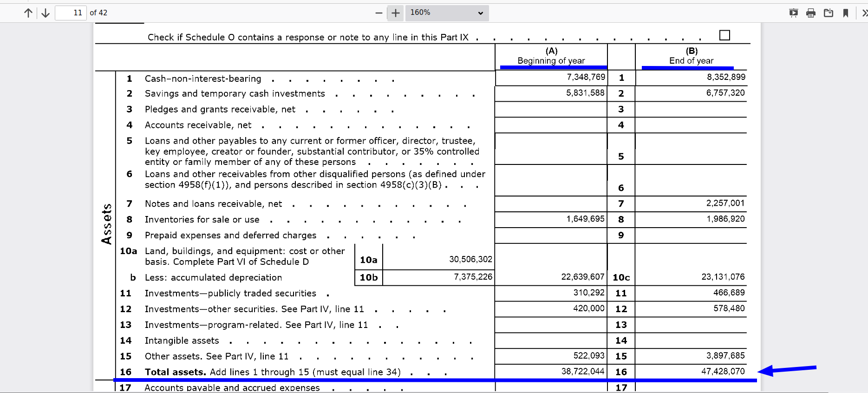Print the document
868x393 pixels.
pos(811,13)
